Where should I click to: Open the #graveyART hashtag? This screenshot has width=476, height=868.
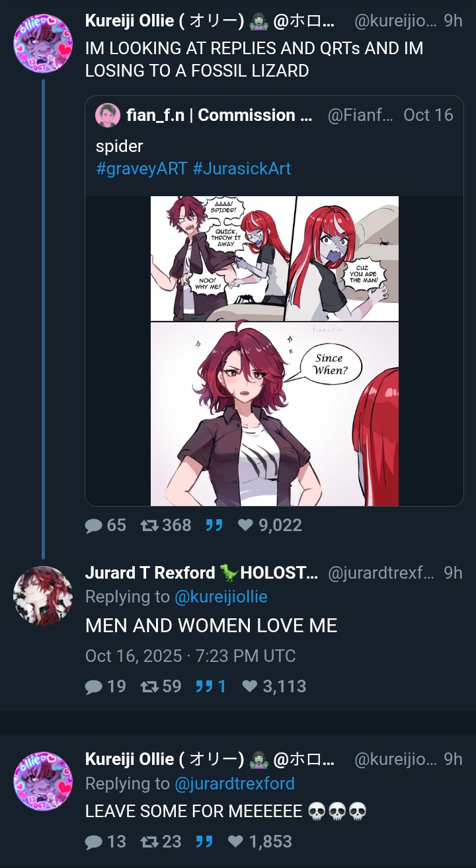coord(141,168)
